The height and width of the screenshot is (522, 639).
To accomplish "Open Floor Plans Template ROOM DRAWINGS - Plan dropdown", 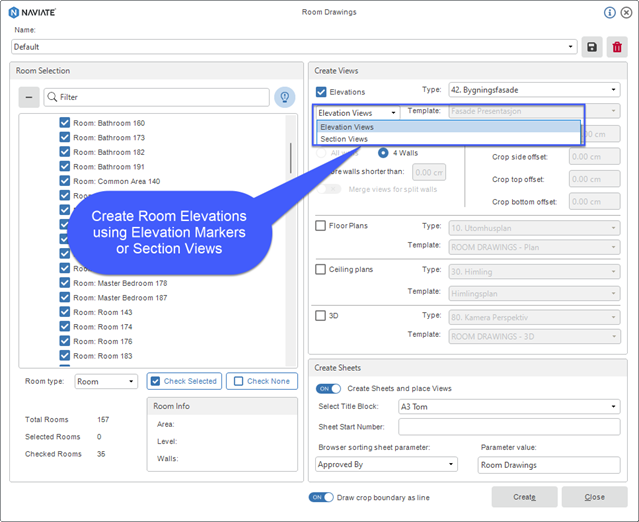I will click(535, 247).
